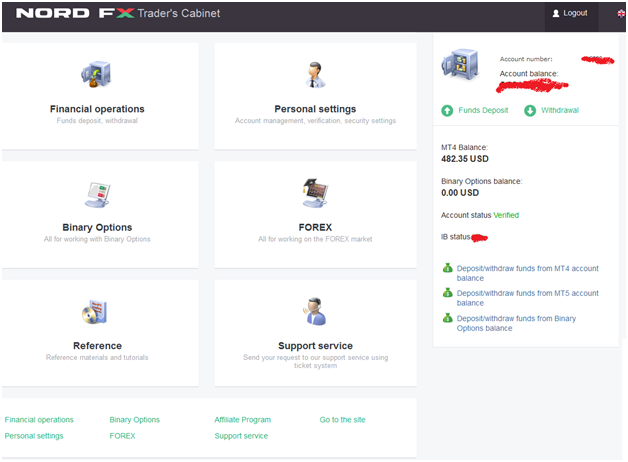Open the Binary Options card title
Image resolution: width=628 pixels, height=462 pixels.
click(97, 227)
